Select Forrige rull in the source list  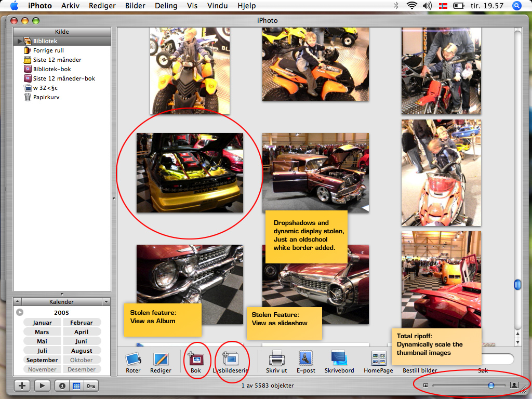point(62,50)
